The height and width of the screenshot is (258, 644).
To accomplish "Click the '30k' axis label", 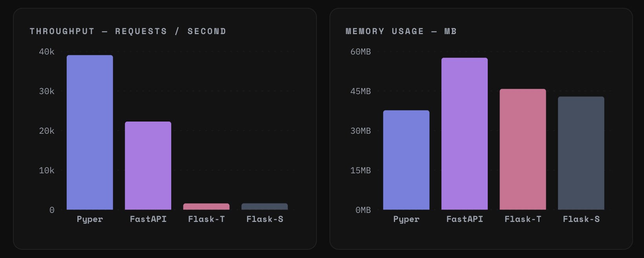I will click(x=47, y=91).
